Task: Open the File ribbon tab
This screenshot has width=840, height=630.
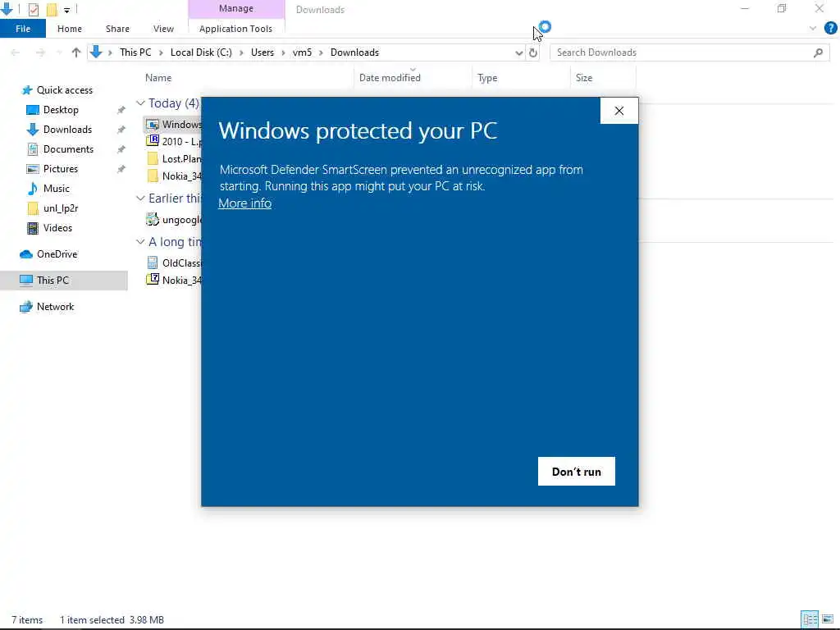Action: coord(23,29)
